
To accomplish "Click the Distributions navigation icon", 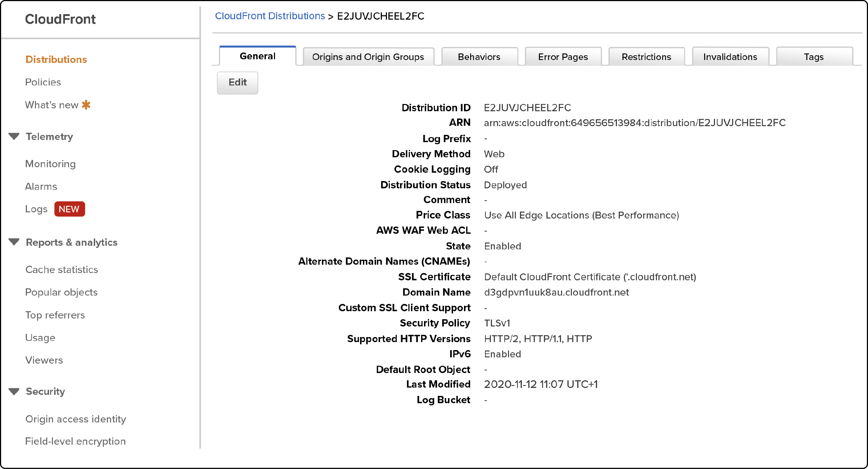I will tap(57, 59).
